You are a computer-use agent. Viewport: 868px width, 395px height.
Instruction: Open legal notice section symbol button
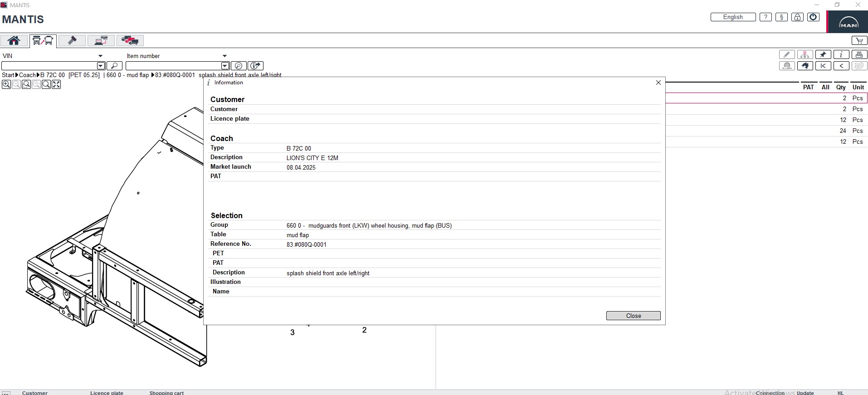[781, 17]
